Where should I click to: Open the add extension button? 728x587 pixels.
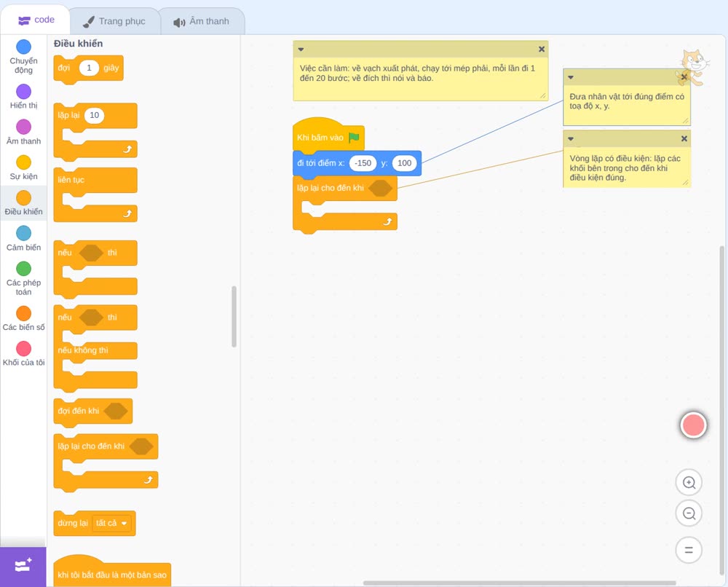(x=23, y=567)
